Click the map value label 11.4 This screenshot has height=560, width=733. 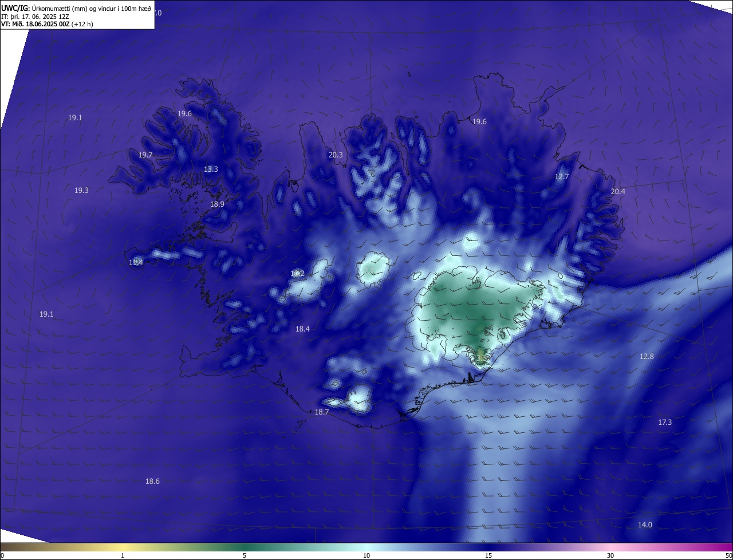[136, 262]
